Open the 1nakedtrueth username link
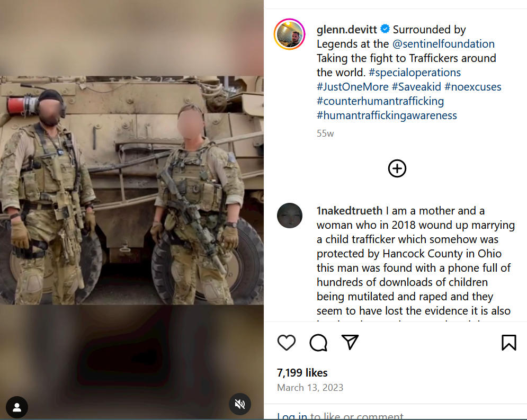The height and width of the screenshot is (420, 527). pyautogui.click(x=349, y=211)
